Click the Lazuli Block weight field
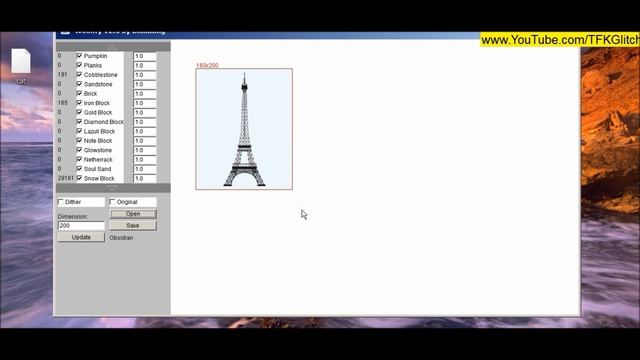 pos(144,131)
